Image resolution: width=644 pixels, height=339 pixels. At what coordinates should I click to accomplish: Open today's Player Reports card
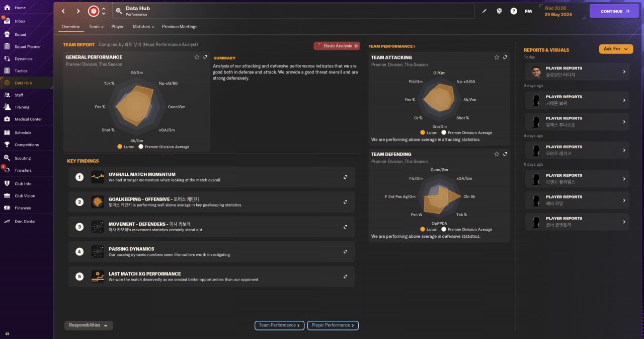(x=577, y=72)
